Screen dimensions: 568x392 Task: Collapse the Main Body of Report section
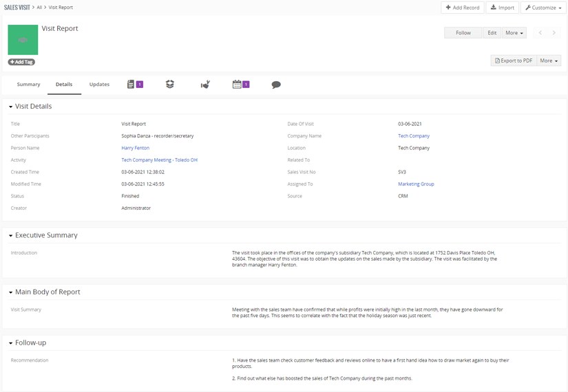coord(11,292)
